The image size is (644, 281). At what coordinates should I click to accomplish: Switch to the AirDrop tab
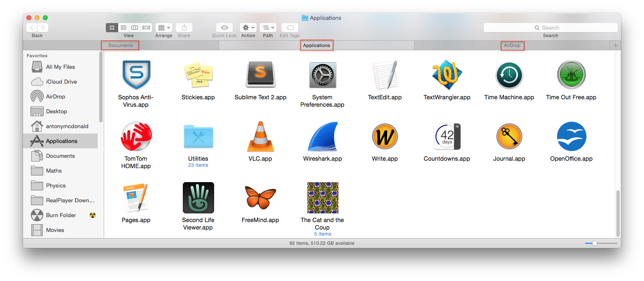point(512,45)
